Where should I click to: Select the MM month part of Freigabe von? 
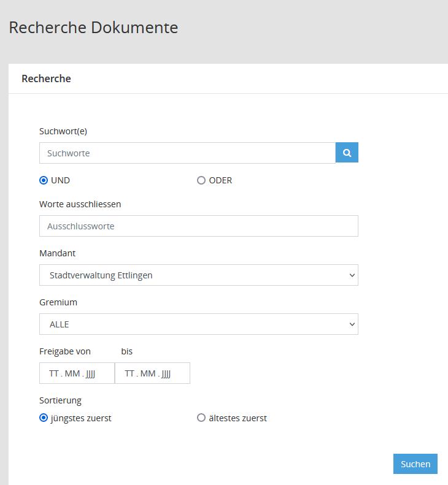tap(72, 373)
